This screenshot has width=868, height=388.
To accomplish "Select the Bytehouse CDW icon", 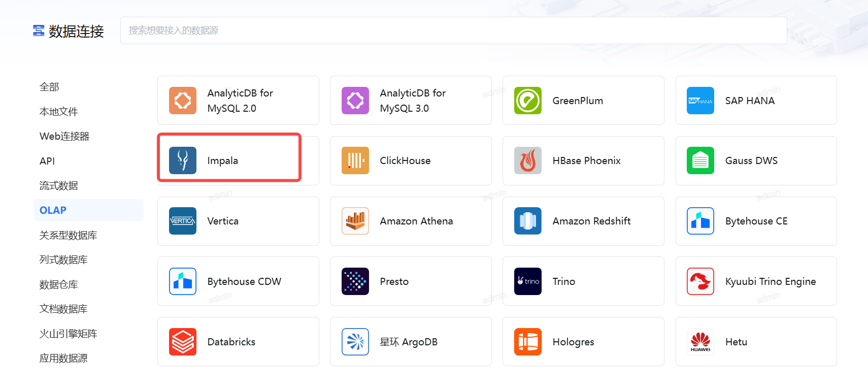I will tap(183, 281).
